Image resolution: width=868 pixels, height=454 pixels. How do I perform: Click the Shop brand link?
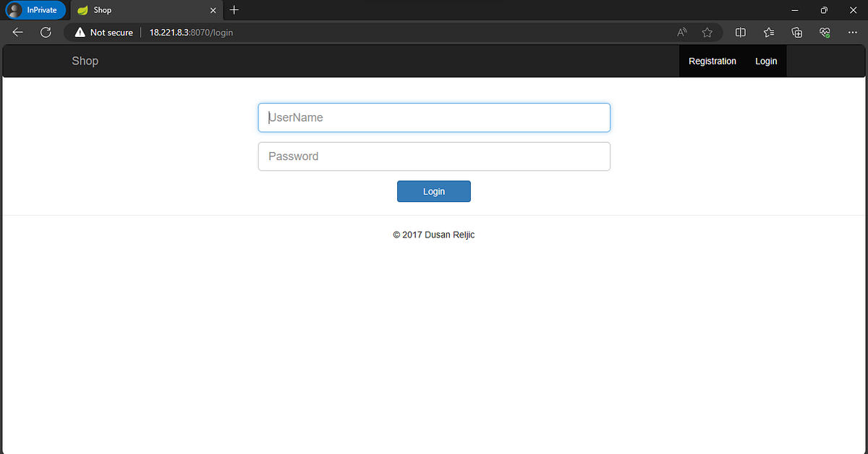(x=85, y=61)
